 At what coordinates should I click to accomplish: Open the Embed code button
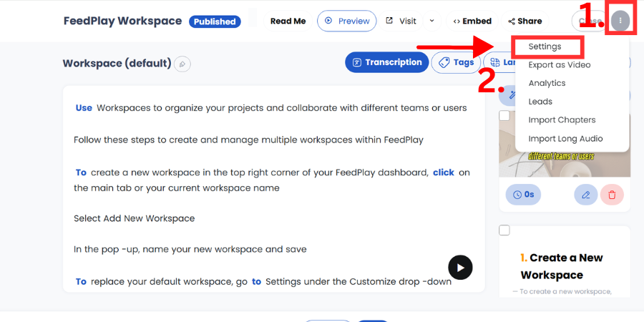[472, 21]
